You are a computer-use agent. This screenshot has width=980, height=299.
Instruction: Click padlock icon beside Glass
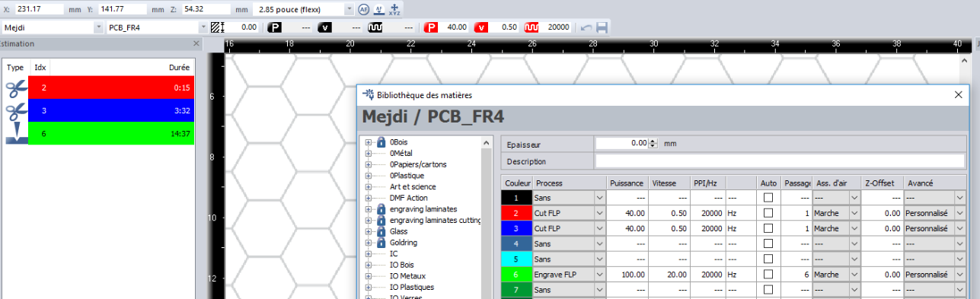(x=381, y=231)
